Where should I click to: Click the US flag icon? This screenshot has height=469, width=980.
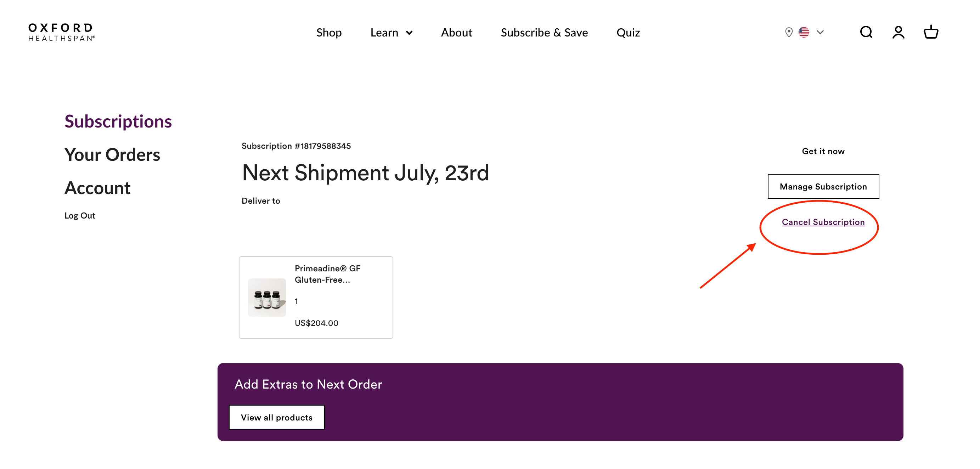tap(804, 32)
